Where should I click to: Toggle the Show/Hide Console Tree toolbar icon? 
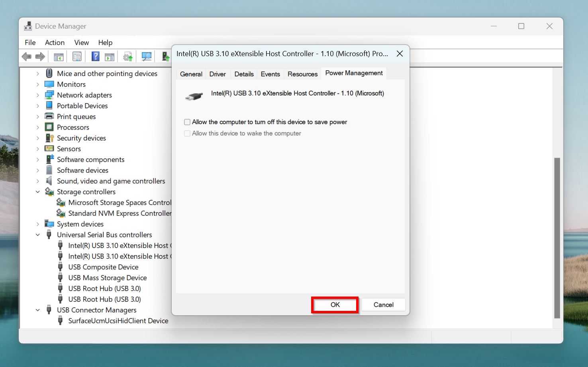59,57
